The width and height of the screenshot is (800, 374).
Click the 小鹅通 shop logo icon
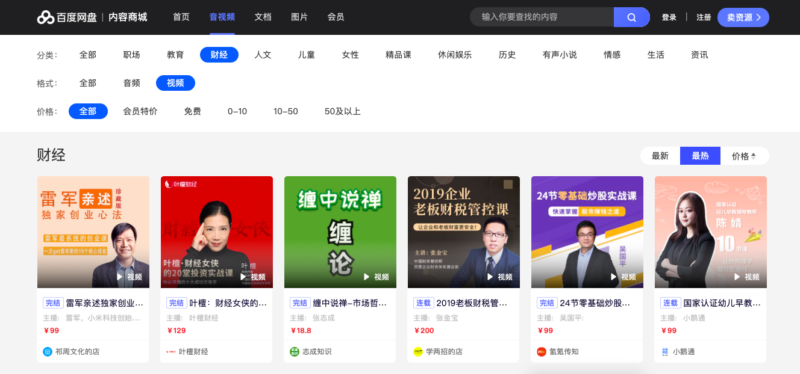click(665, 352)
